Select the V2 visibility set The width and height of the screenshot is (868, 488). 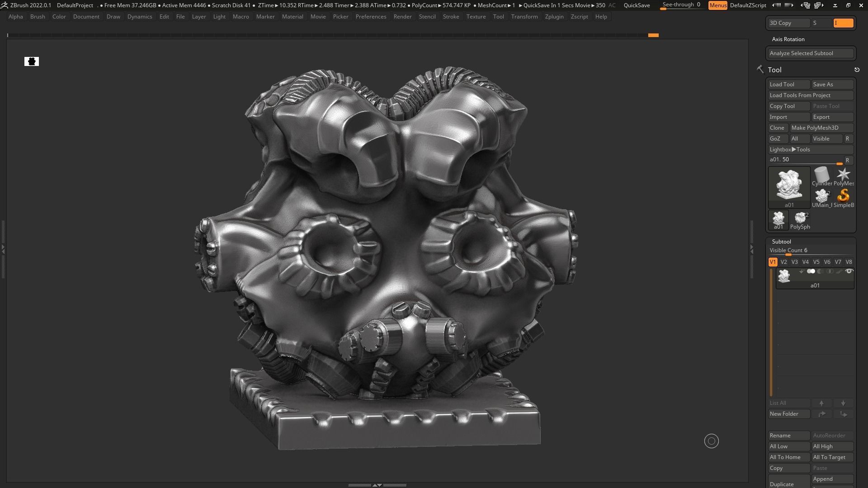783,262
